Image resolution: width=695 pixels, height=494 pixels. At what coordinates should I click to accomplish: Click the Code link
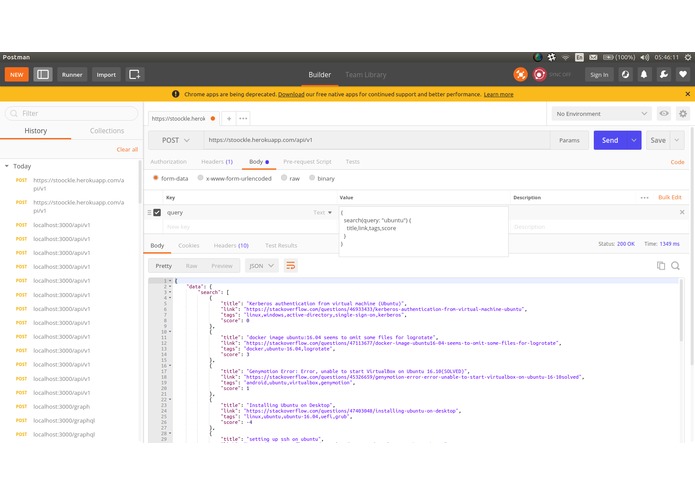677,162
